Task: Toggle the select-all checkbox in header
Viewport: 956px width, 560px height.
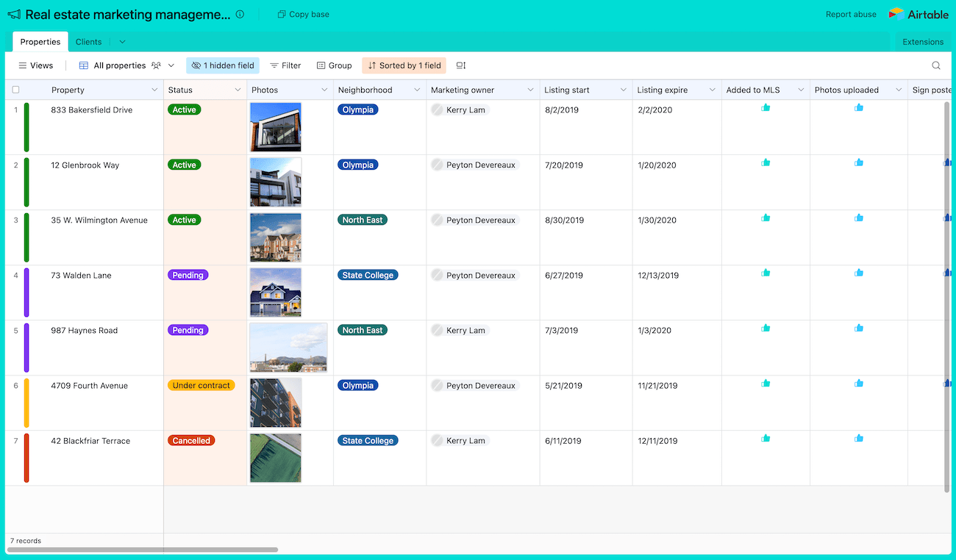Action: [15, 90]
